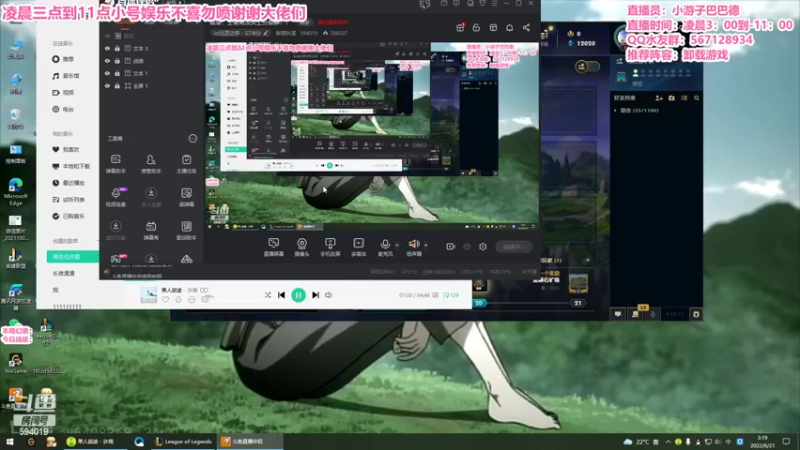Click song album thumbnail in music player

coord(148,295)
